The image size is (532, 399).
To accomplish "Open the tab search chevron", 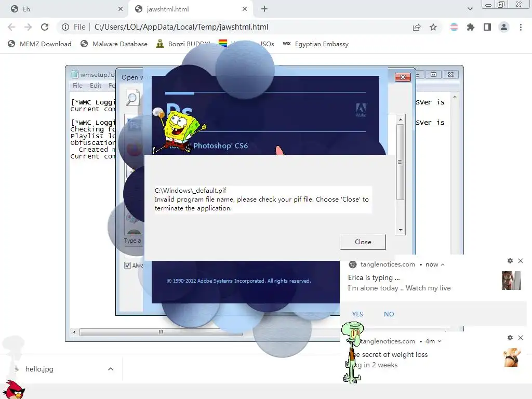I will click(470, 9).
